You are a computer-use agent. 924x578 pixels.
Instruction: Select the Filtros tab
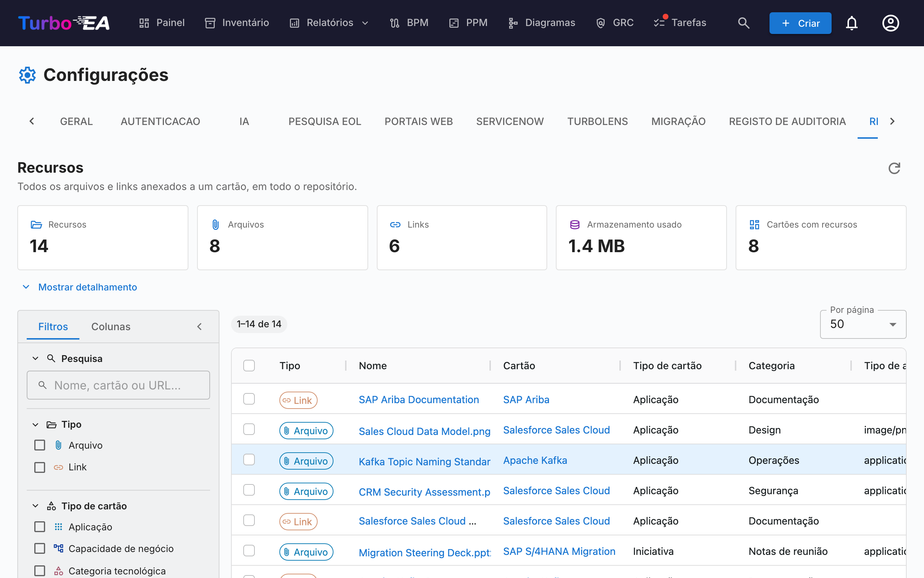click(53, 327)
